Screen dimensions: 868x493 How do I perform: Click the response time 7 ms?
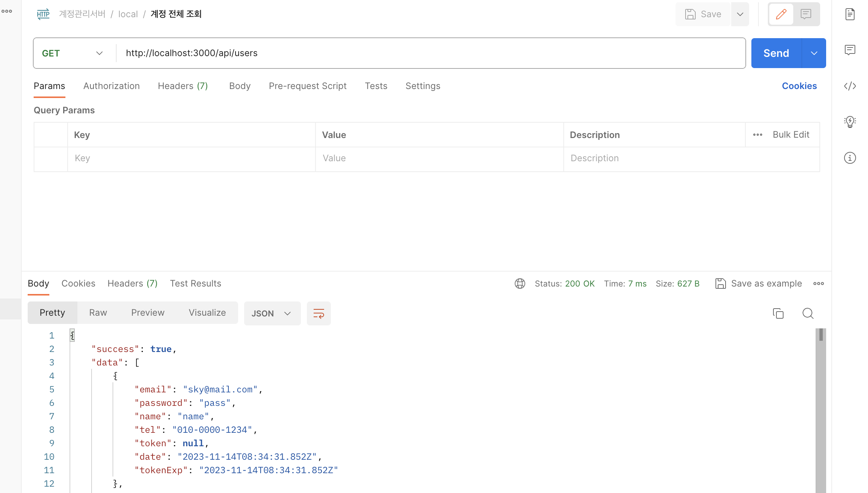point(637,284)
